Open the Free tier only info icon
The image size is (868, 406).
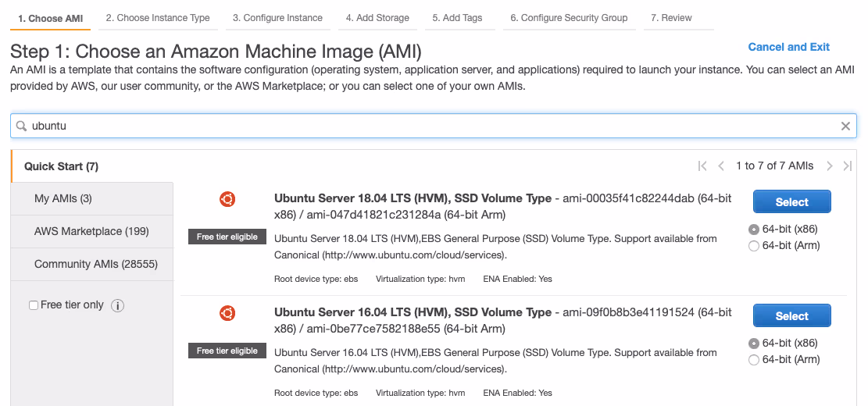(117, 305)
